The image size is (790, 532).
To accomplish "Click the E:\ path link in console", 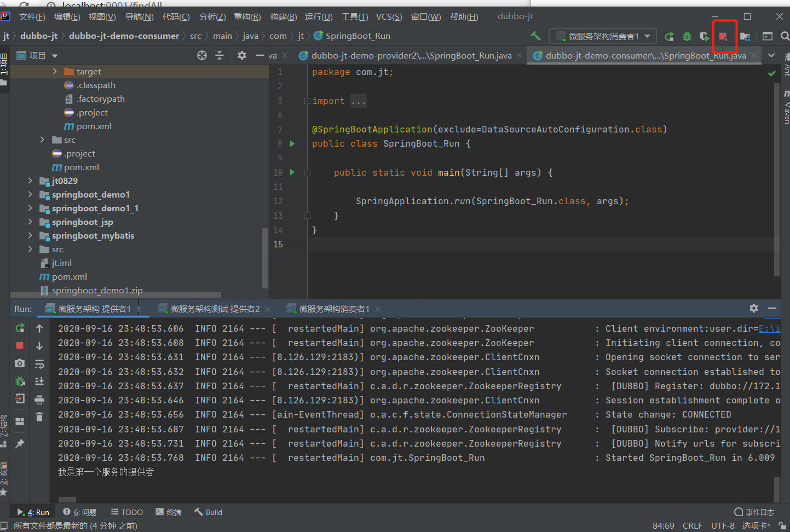I will click(769, 328).
